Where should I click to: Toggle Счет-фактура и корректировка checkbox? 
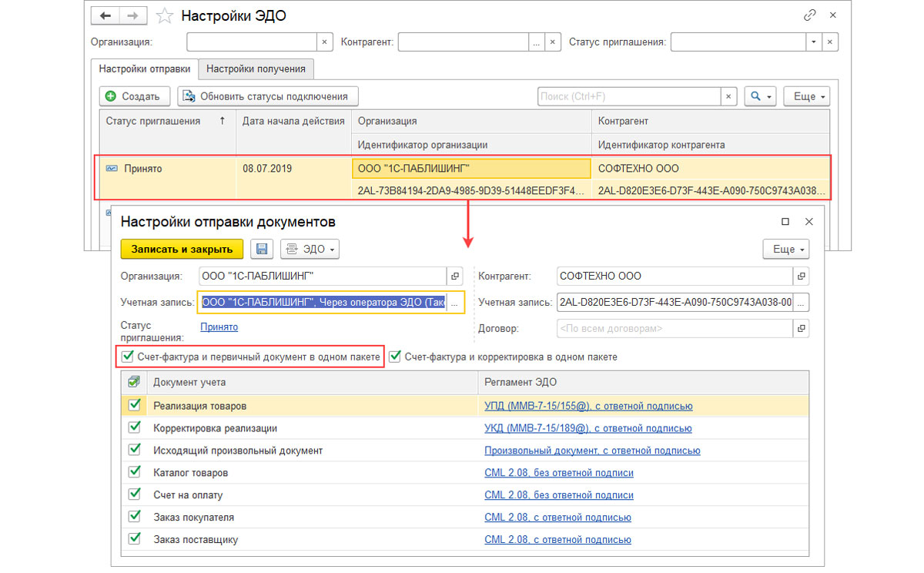tap(395, 357)
